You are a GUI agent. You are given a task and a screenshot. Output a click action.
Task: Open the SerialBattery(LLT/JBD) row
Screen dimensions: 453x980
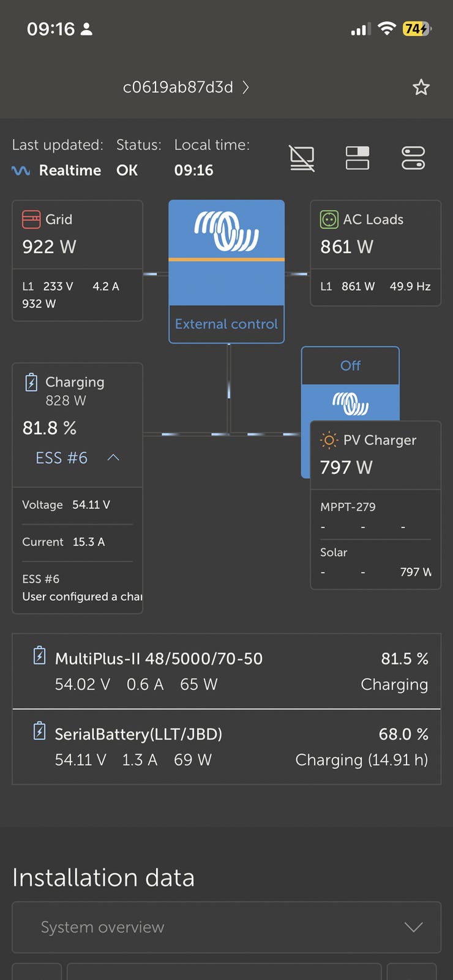click(226, 747)
